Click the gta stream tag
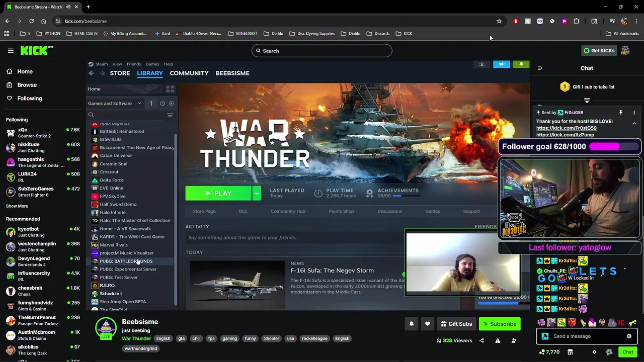Screen dimensions: 644x362 point(181,339)
